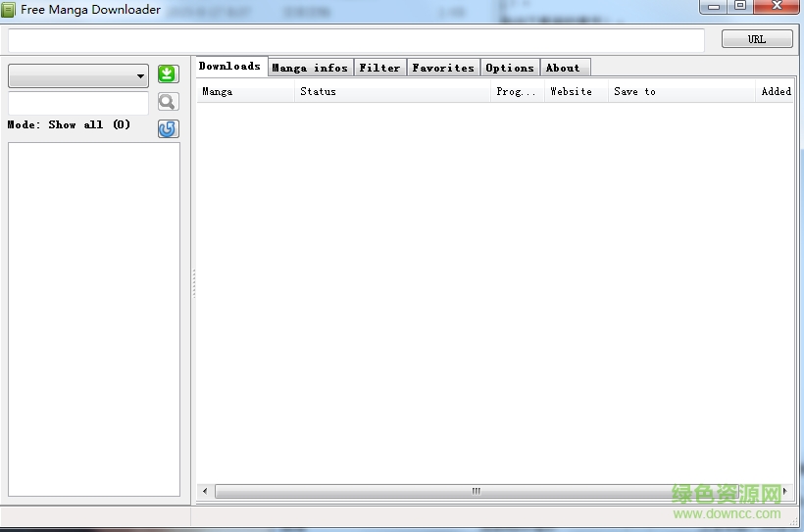Minimize the Free Manga Downloader window
The width and height of the screenshot is (804, 532).
pyautogui.click(x=713, y=7)
